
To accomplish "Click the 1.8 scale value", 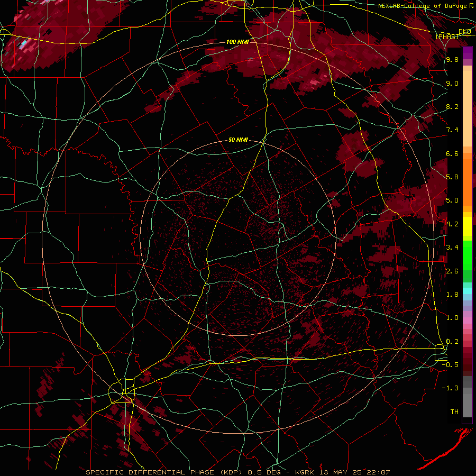I will tap(452, 294).
